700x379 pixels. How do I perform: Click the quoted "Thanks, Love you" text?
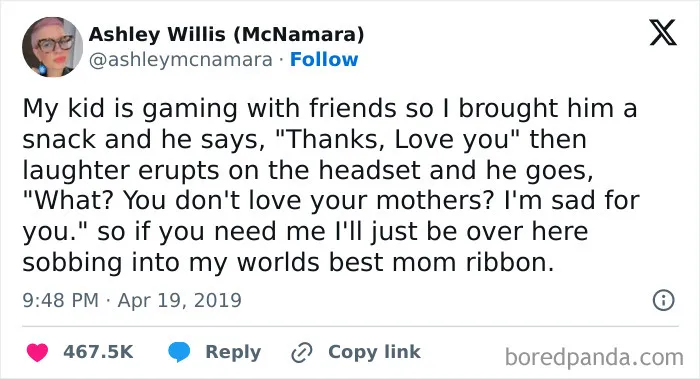click(400, 139)
